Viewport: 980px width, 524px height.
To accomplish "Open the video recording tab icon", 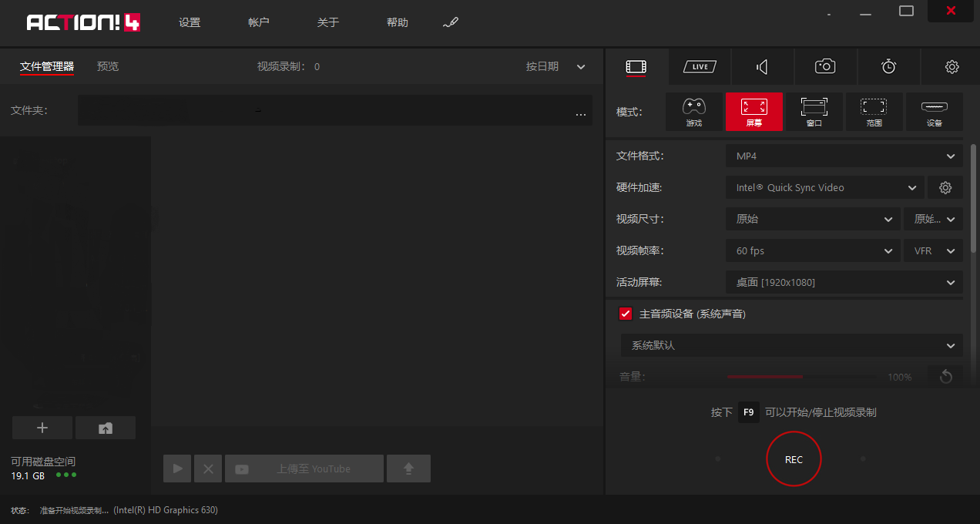I will click(636, 67).
